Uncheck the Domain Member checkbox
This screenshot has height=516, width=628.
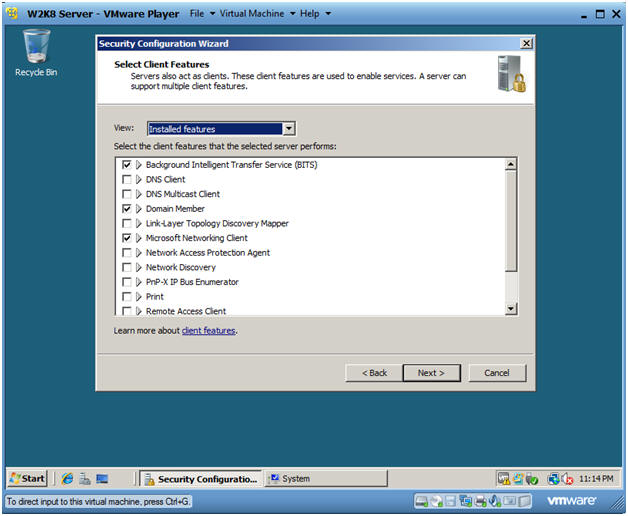127,209
